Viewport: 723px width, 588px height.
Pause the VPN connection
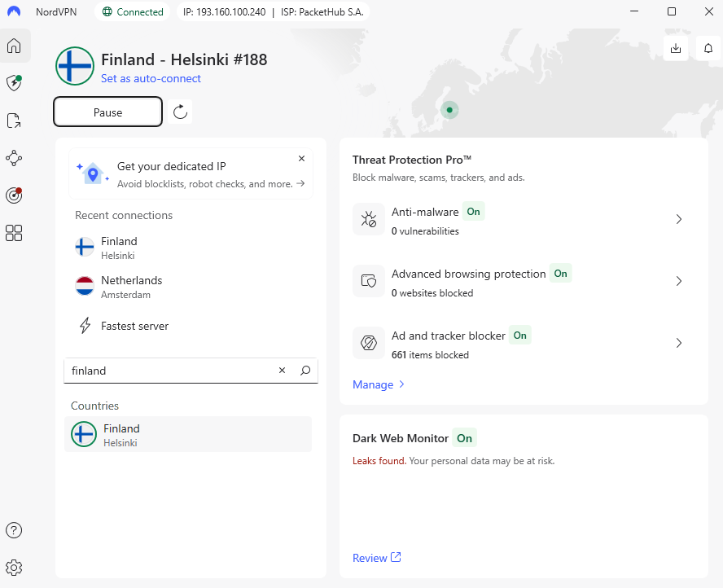108,112
